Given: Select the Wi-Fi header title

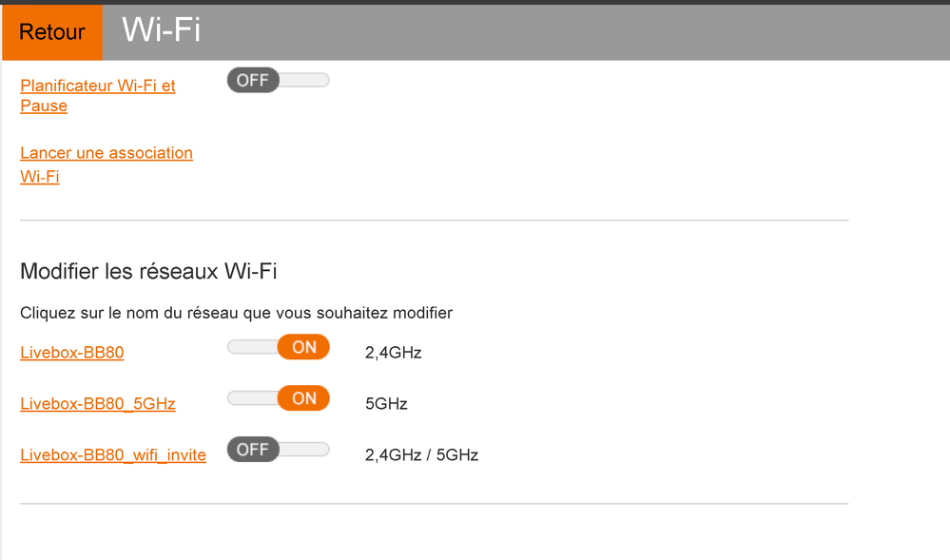Looking at the screenshot, I should coord(158,30).
